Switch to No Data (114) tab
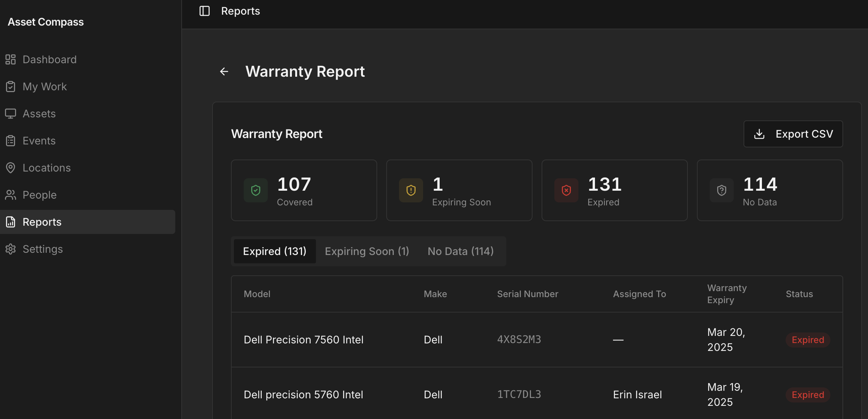This screenshot has width=868, height=419. coord(461,251)
